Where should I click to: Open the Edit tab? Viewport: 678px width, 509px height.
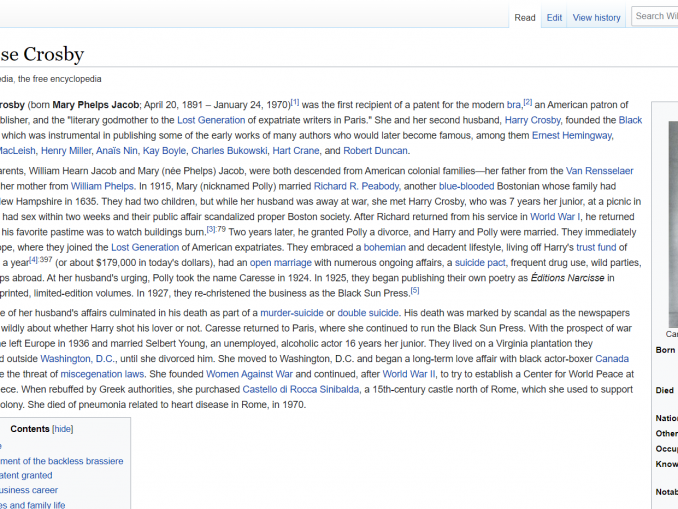click(554, 18)
